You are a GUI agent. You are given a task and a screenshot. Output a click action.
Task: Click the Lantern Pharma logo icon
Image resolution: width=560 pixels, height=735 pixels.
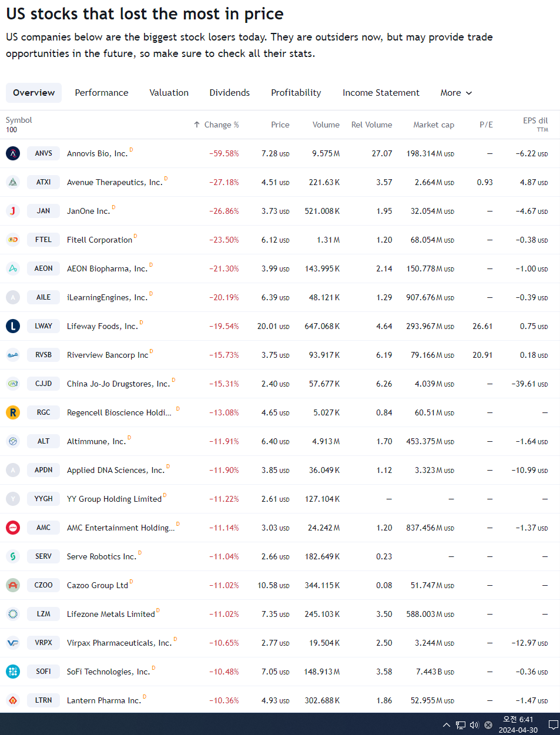tap(13, 700)
